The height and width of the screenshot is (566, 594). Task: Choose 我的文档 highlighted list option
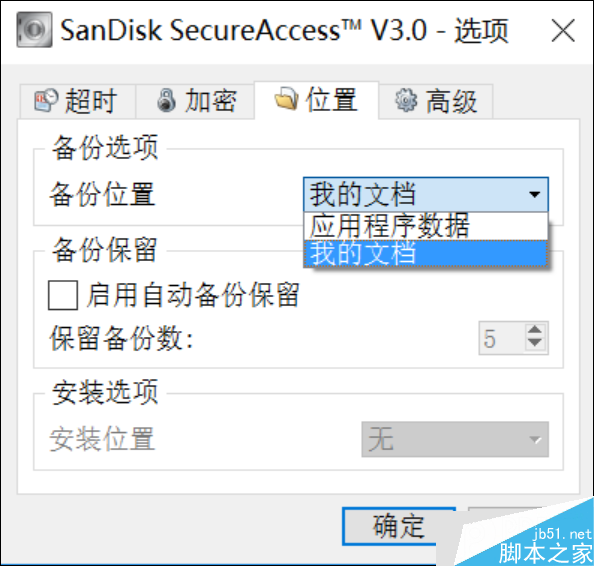point(426,253)
